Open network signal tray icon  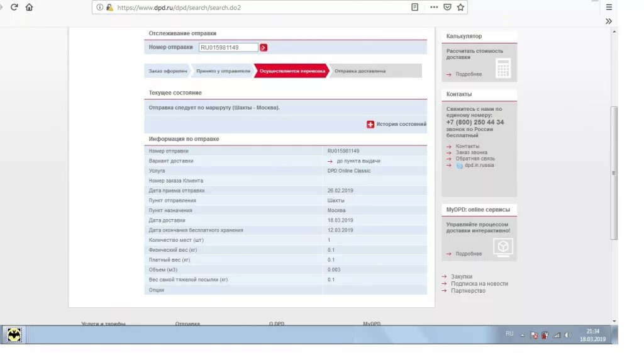pyautogui.click(x=557, y=336)
